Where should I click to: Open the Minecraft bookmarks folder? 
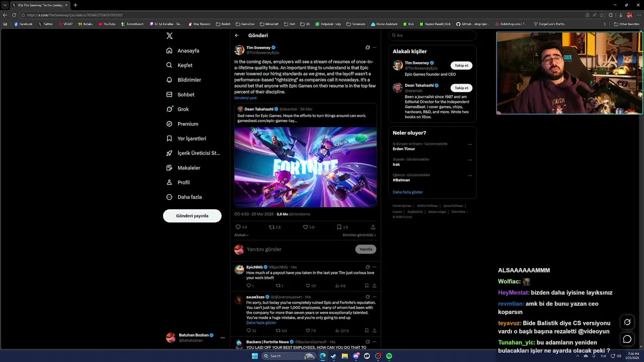(269, 24)
